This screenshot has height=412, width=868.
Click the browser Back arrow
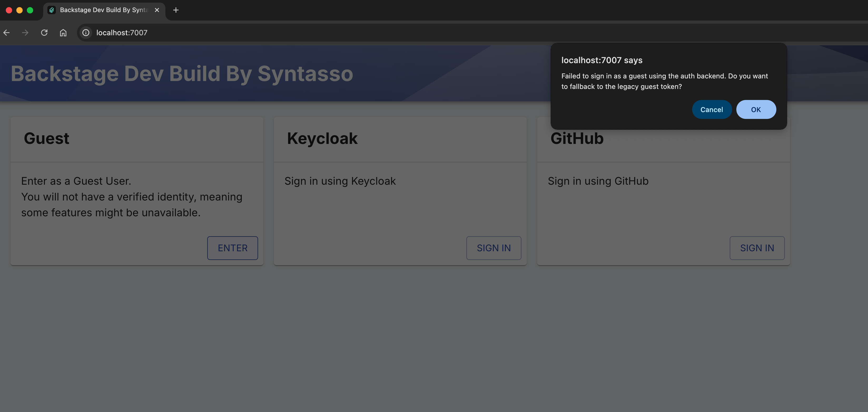click(x=6, y=33)
